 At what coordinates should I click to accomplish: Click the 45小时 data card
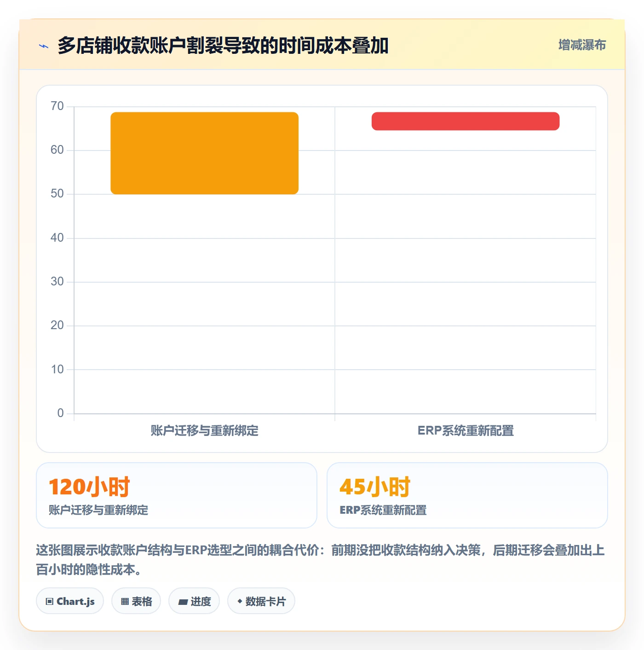[x=467, y=495]
